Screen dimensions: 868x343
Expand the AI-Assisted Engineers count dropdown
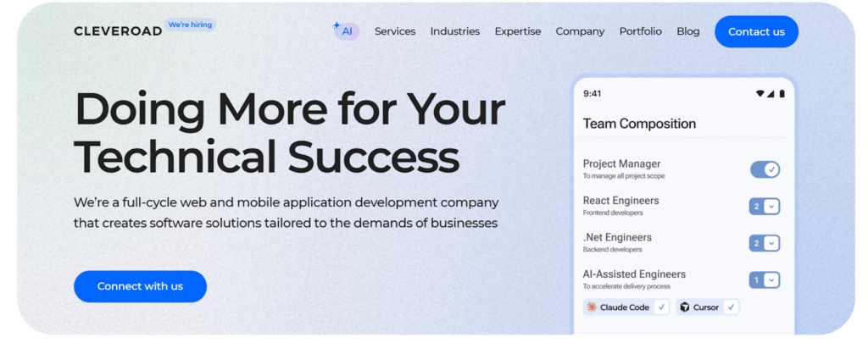tap(771, 279)
